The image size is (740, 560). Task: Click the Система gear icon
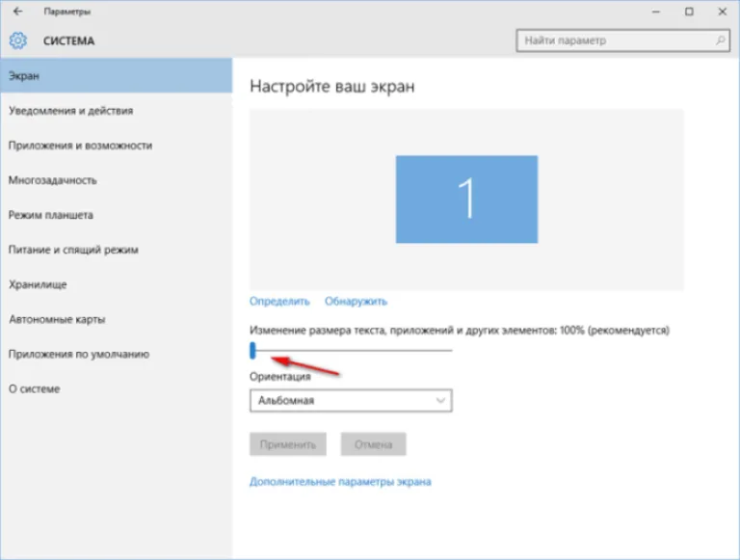pyautogui.click(x=18, y=40)
